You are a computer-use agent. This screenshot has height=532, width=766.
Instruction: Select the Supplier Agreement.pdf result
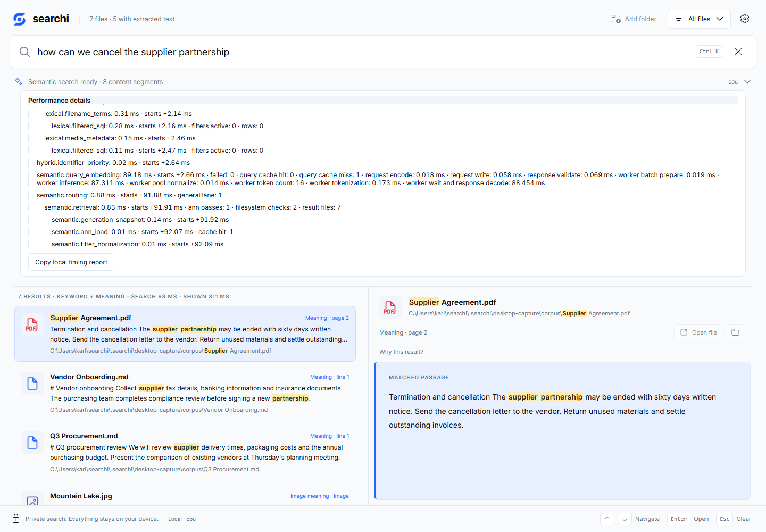pos(185,334)
